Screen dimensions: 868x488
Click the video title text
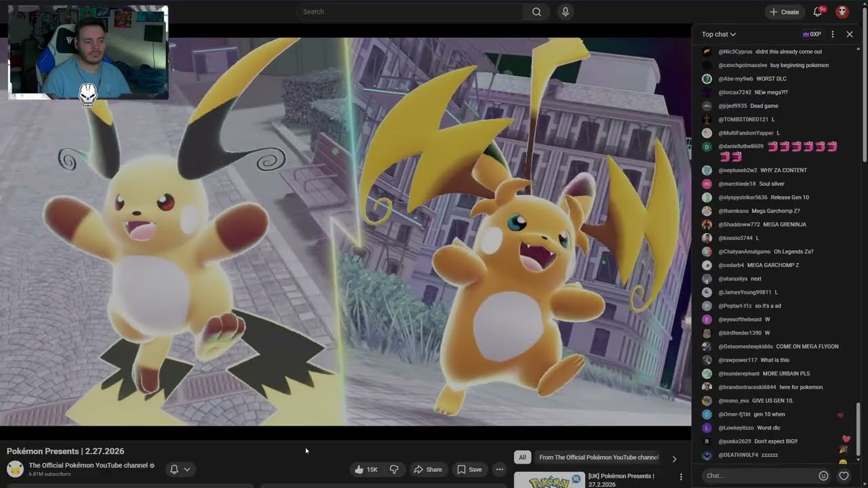66,451
